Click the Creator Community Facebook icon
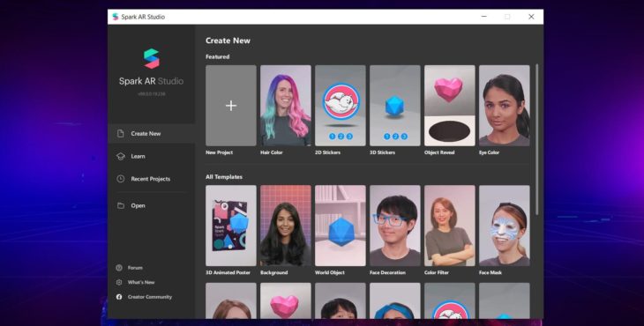The image size is (644, 326). tap(119, 297)
